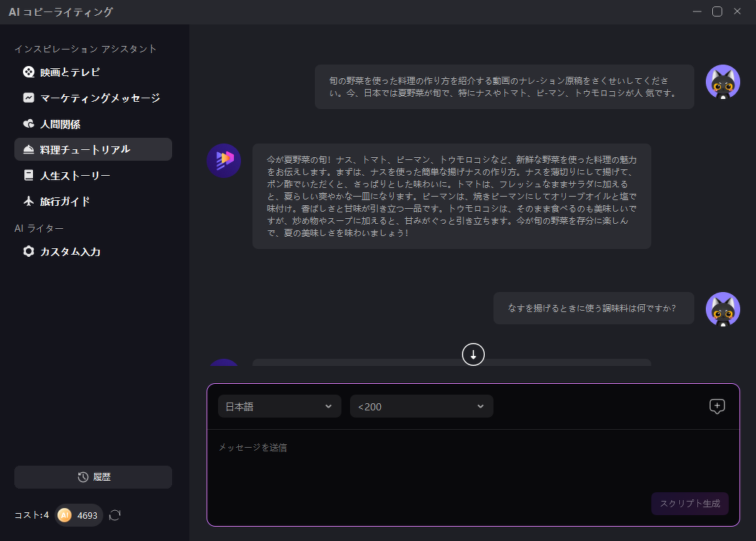Viewport: 756px width, 541px height.
Task: Click the purple play logo assistant avatar
Action: 224,161
